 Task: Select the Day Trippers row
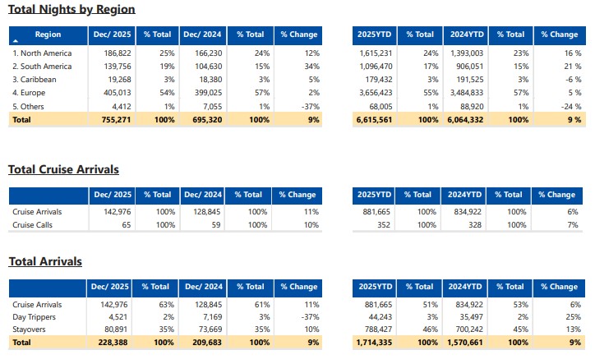point(35,316)
